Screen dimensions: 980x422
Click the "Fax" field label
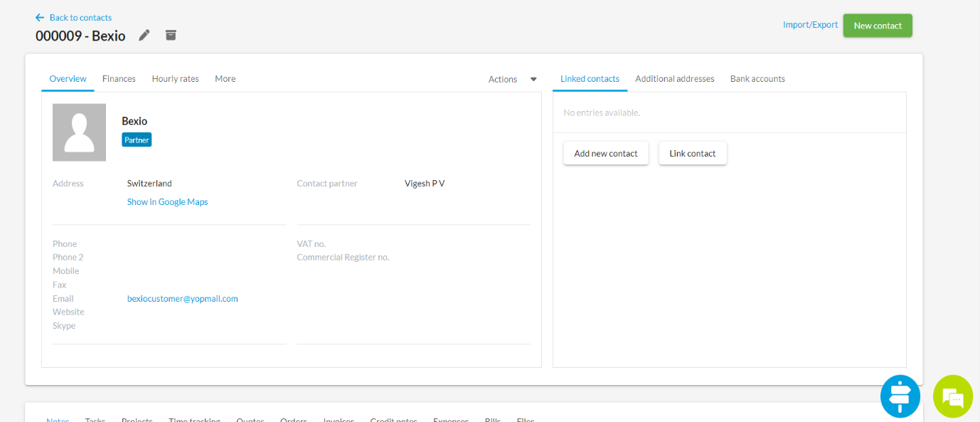pos(60,285)
